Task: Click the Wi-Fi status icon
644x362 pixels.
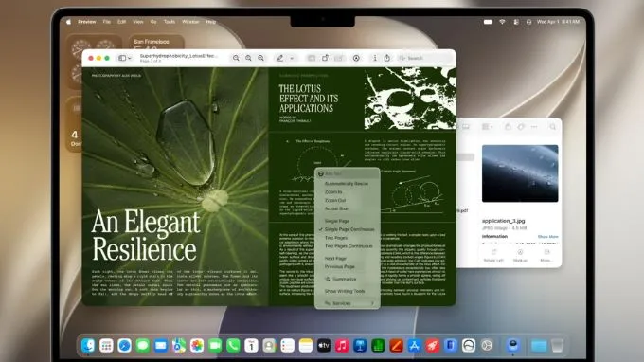Action: (x=502, y=22)
